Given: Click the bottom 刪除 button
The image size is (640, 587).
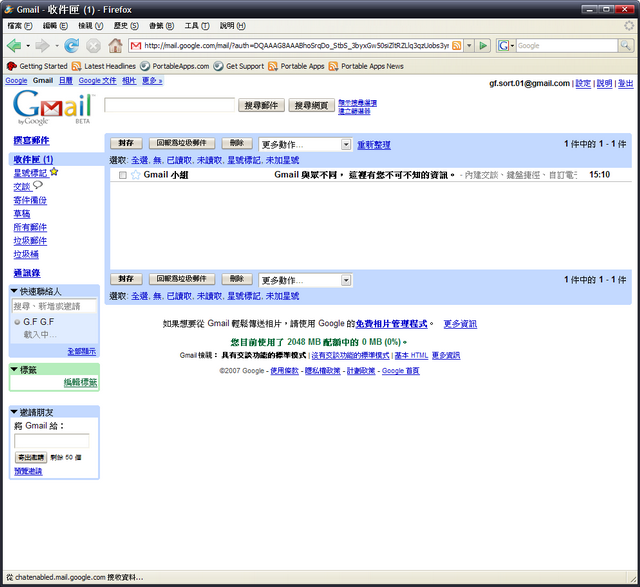Looking at the screenshot, I should coord(237,279).
